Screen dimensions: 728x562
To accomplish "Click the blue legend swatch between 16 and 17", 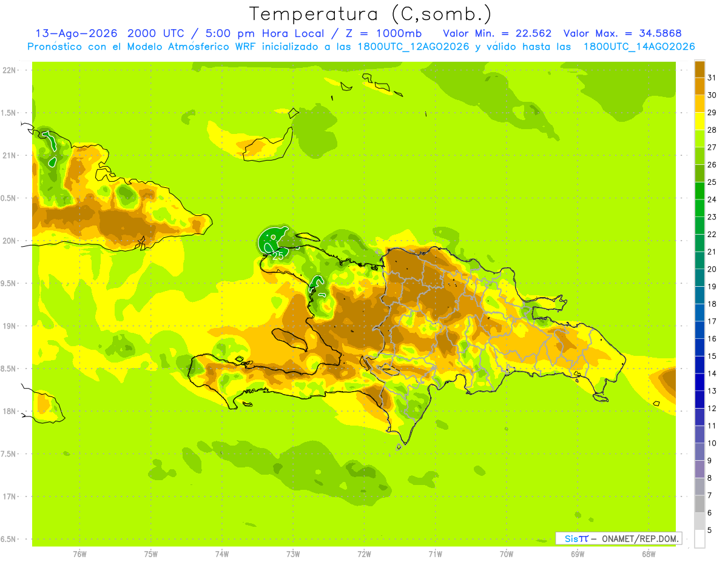I will click(x=699, y=330).
